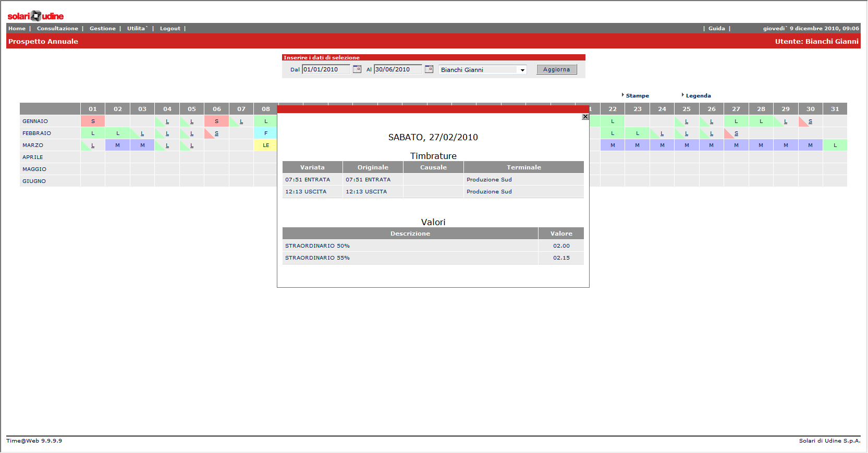
Task: Select the 07:51 ENTRATA Variata cell
Action: tap(312, 180)
